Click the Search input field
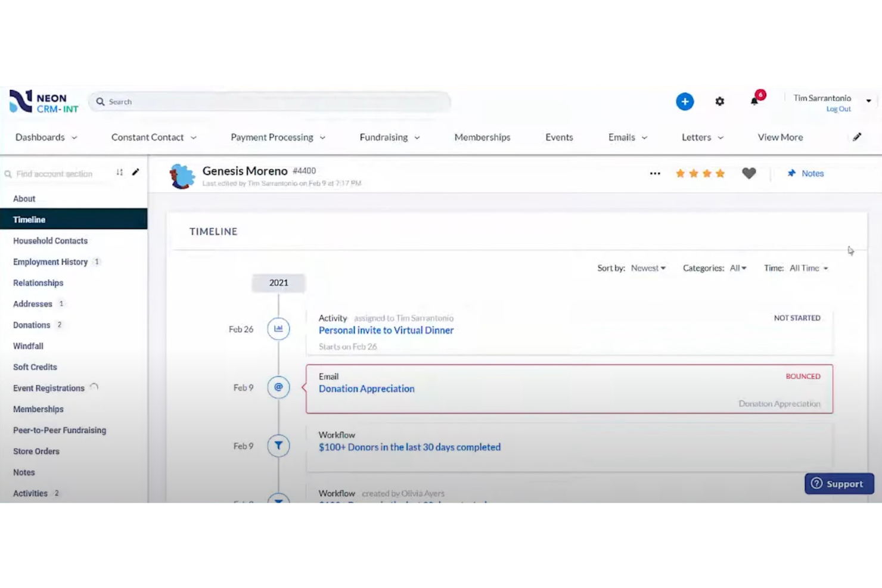 coord(269,102)
